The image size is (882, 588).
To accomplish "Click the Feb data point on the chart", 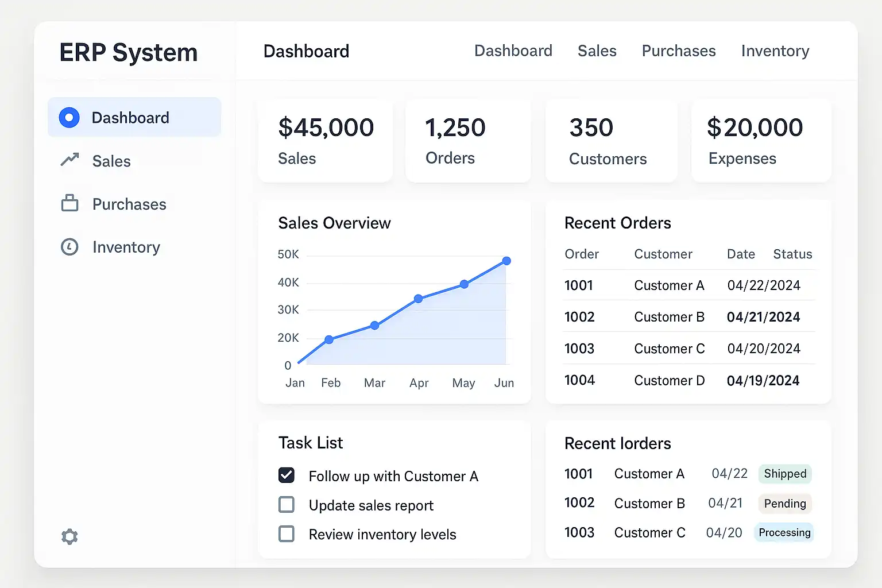I will 329,339.
